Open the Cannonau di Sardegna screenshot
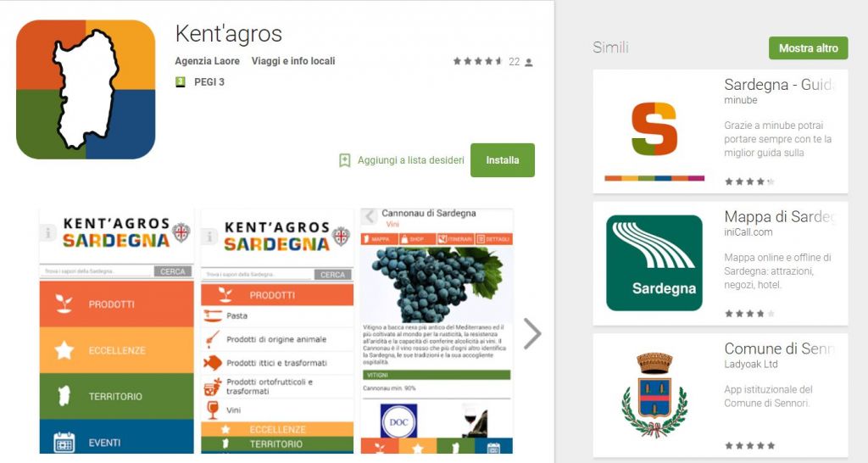The height and width of the screenshot is (463, 868). (437, 331)
